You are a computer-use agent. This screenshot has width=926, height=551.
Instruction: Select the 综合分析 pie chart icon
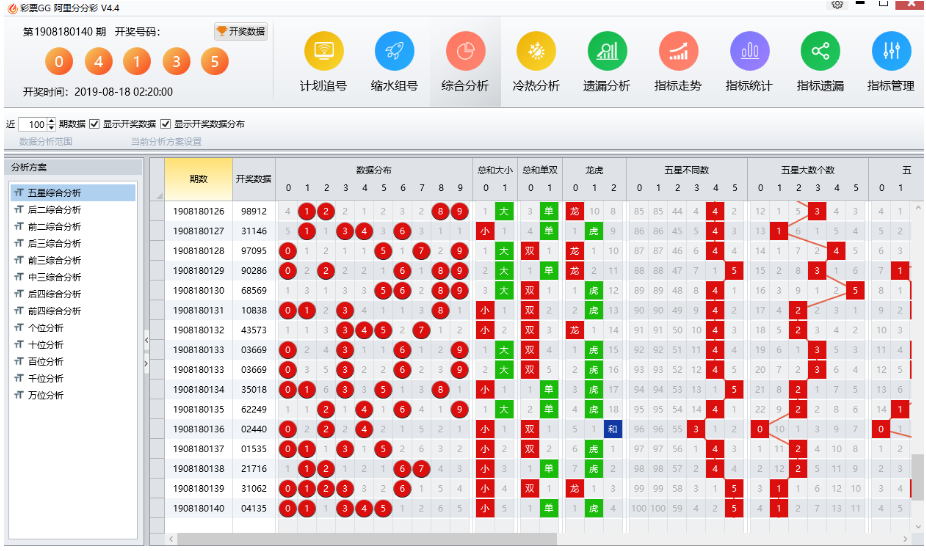click(465, 51)
